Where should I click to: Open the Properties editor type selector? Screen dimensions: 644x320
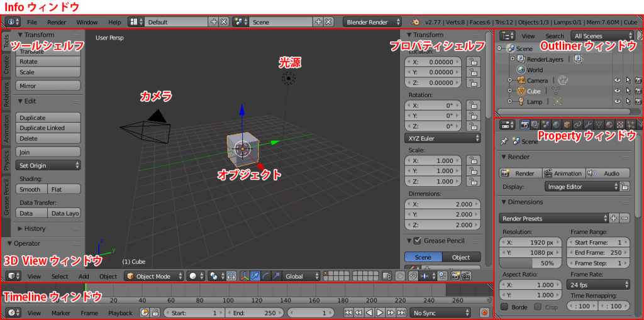click(508, 124)
